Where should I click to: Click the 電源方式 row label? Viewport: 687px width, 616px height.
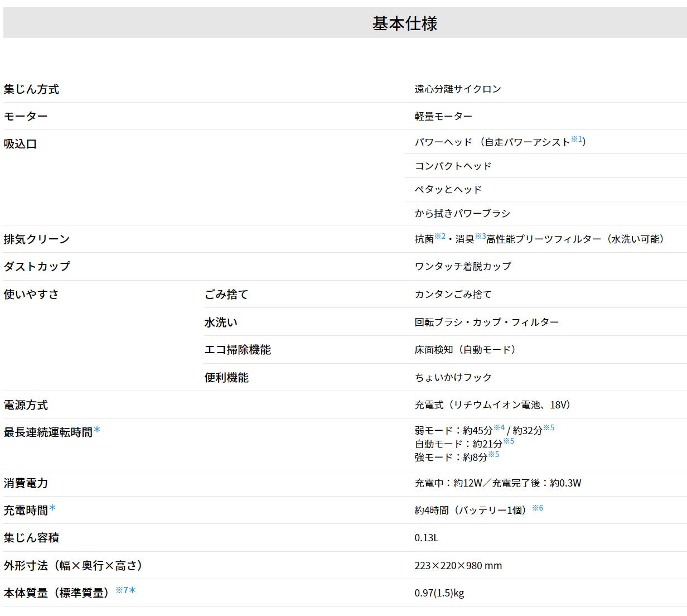tap(26, 405)
